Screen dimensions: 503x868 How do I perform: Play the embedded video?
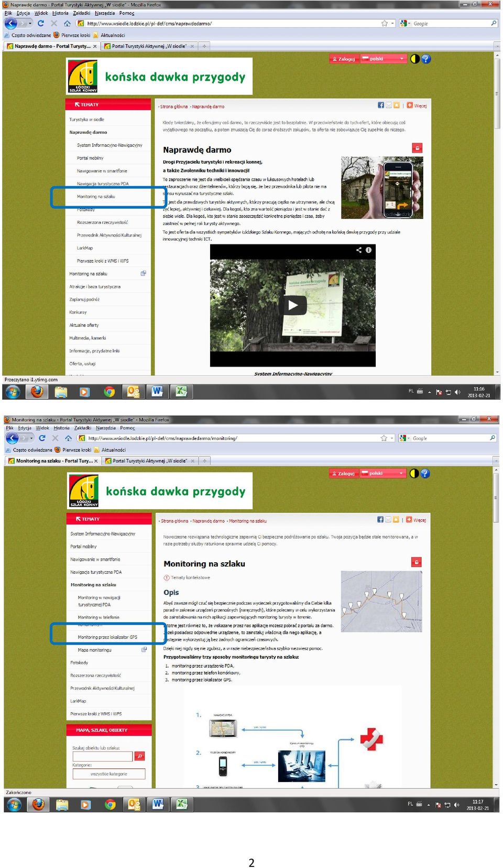click(x=293, y=305)
